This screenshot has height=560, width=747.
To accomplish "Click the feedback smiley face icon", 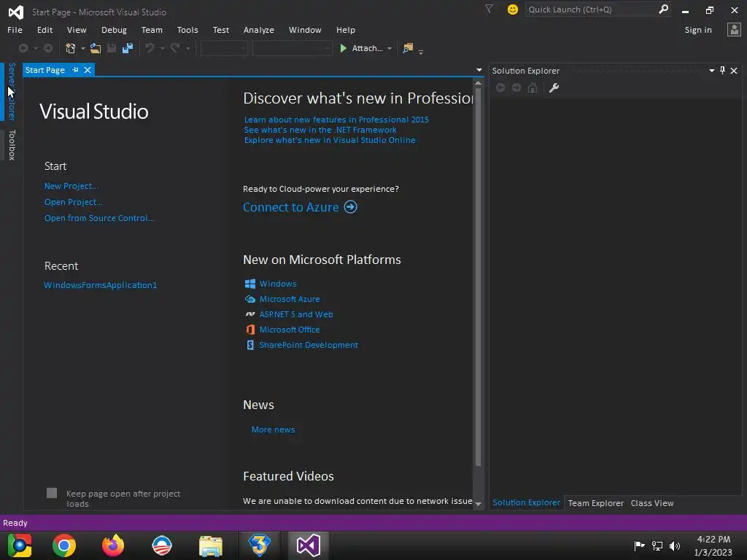I will 513,9.
